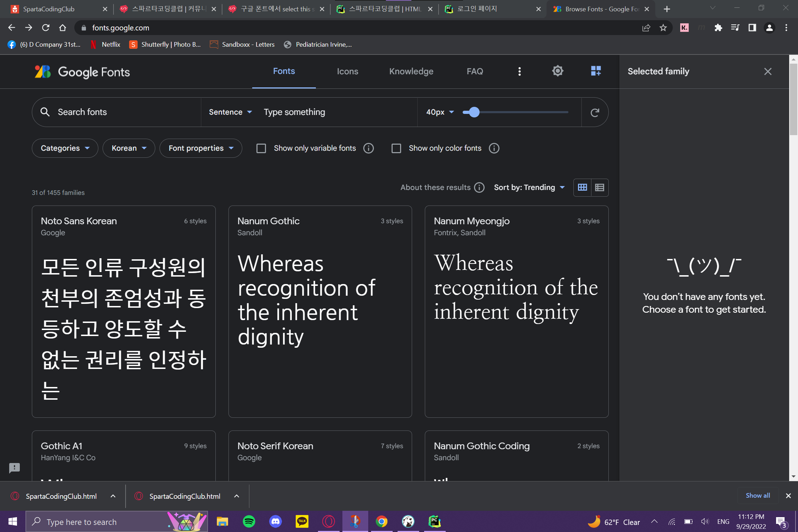The image size is (798, 532).
Task: Click the page vertical scrollbar
Action: tap(793, 99)
